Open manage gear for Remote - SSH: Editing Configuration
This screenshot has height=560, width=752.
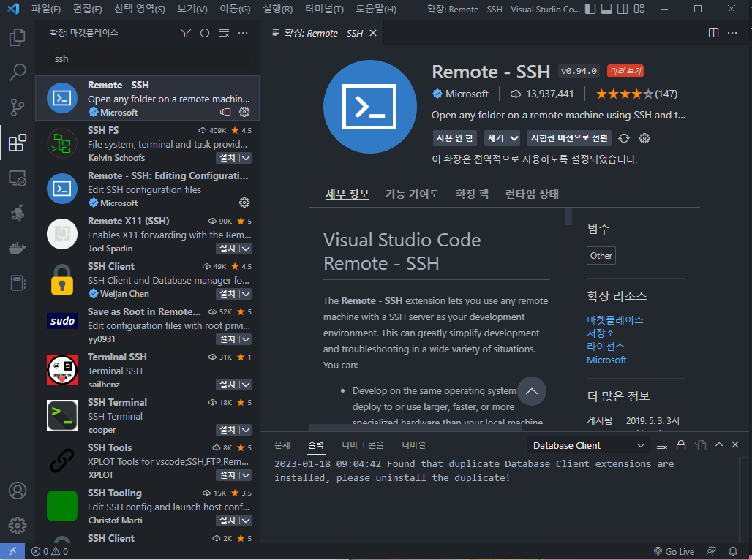click(244, 203)
